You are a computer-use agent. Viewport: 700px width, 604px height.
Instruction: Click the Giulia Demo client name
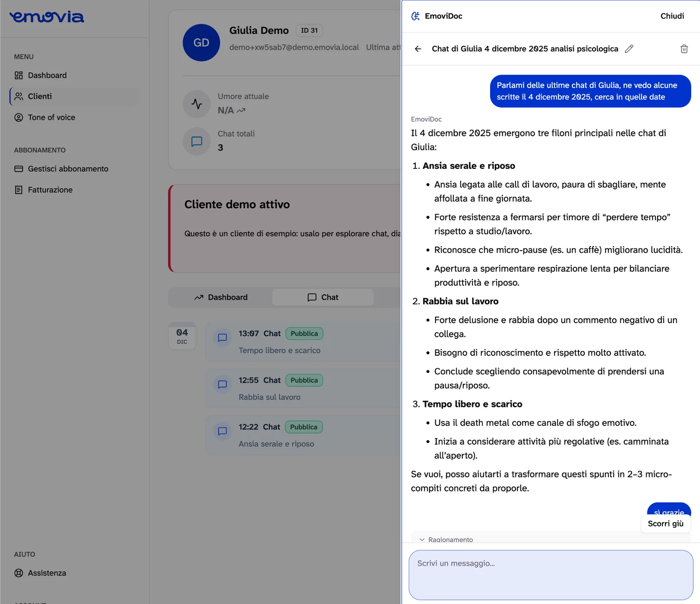click(x=259, y=30)
